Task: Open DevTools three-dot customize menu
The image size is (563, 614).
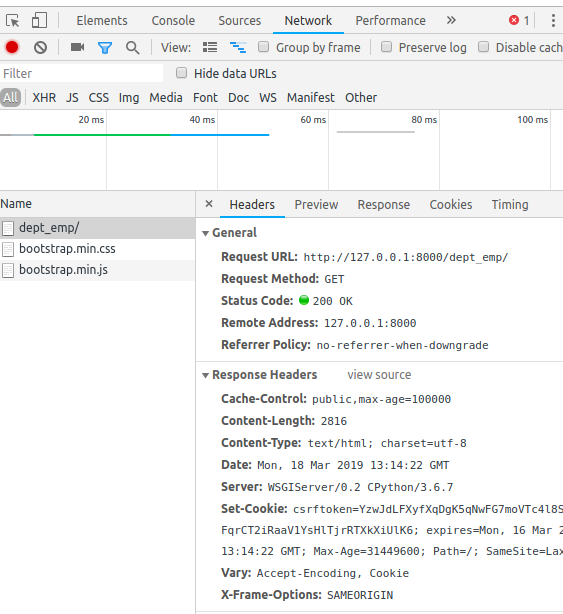Action: point(553,20)
